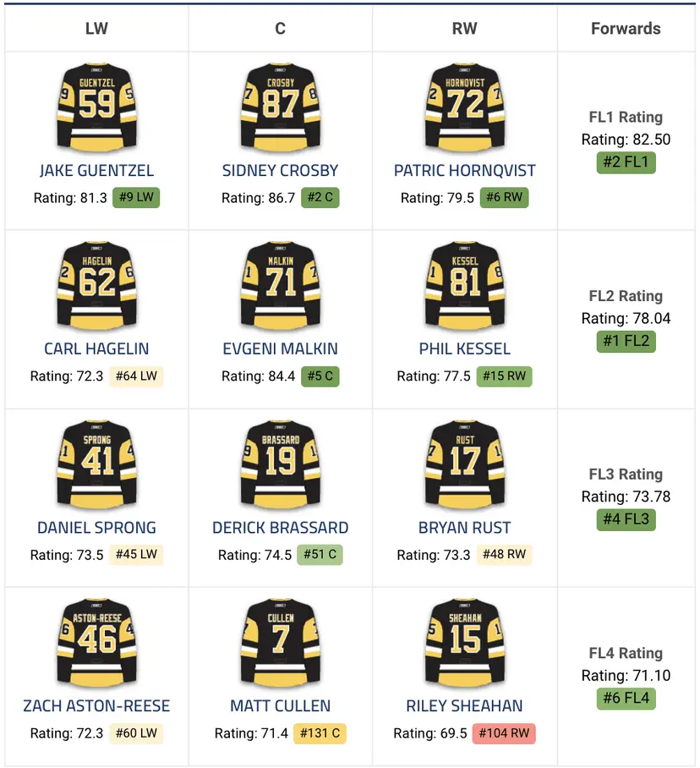
Task: Select Patric Hornqvist's number 72 jersey icon
Action: coord(465,104)
